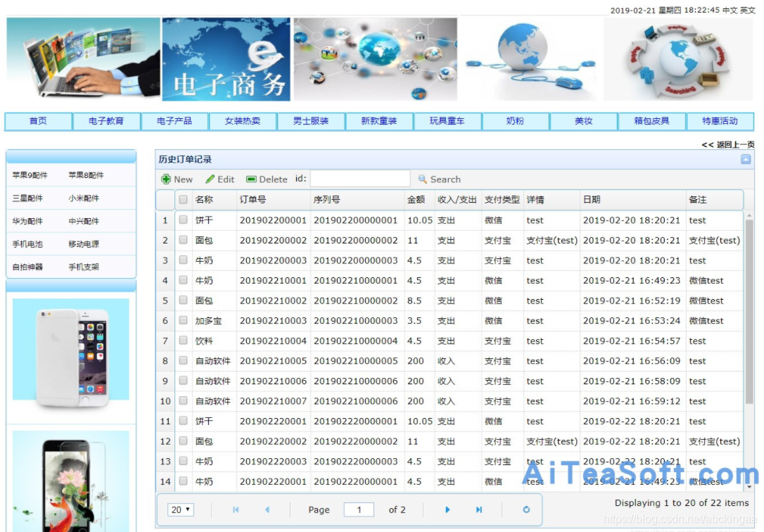Click the Page number input box
The height and width of the screenshot is (532, 764).
(x=358, y=509)
